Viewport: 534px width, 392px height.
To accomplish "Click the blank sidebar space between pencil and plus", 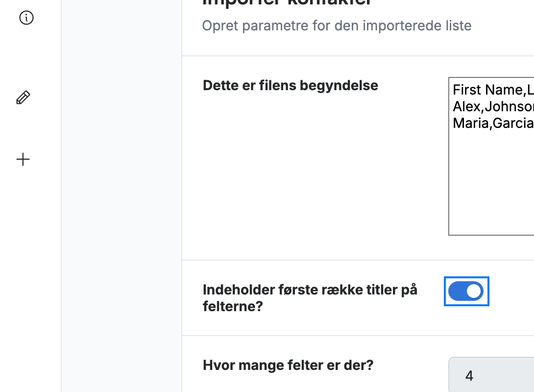I will [23, 129].
